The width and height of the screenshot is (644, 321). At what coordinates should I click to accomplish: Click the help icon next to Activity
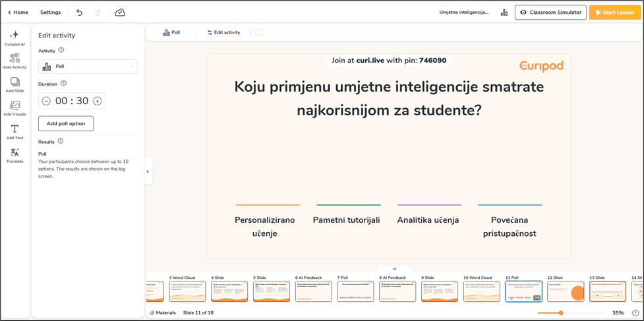click(x=61, y=50)
